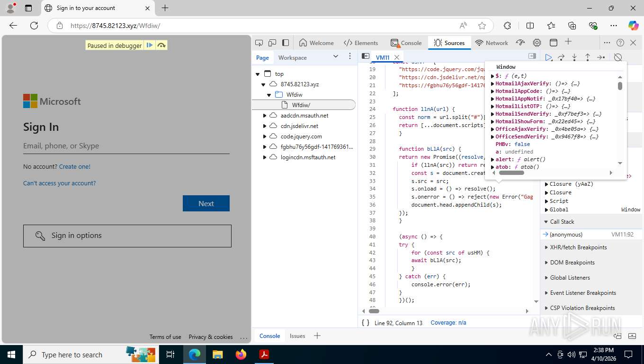Screen dimensions: 644x364
Task: Click pretty-print braces icon
Action: click(366, 323)
